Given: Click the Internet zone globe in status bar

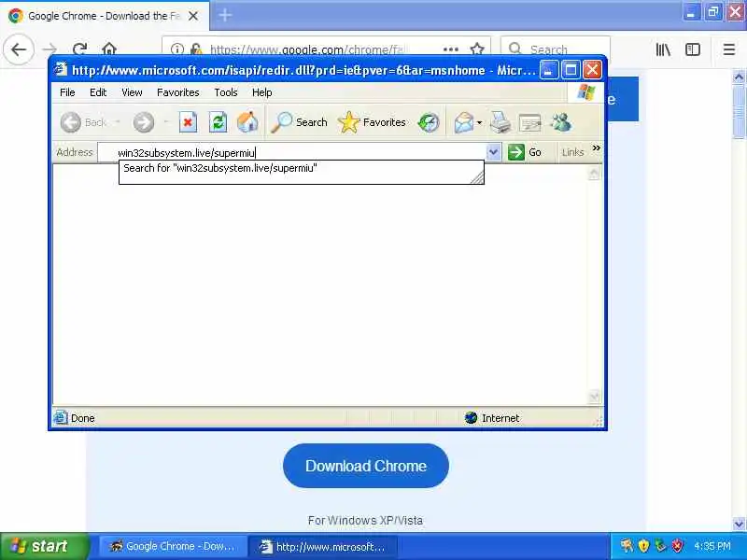Looking at the screenshot, I should pos(471,418).
